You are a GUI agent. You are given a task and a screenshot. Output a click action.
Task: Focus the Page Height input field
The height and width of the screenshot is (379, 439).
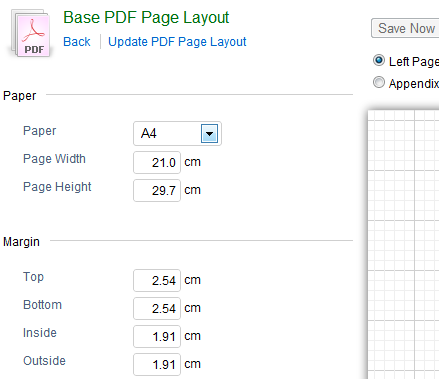(157, 191)
